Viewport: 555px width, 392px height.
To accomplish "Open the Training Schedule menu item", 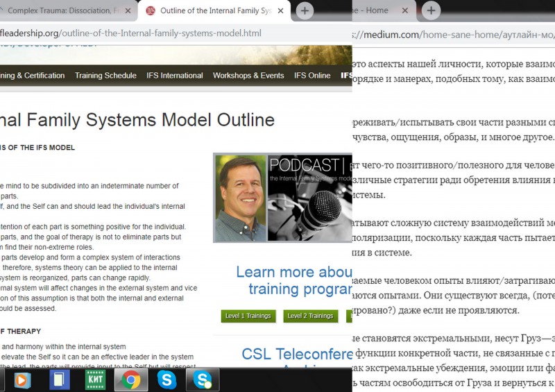I will 105,76.
